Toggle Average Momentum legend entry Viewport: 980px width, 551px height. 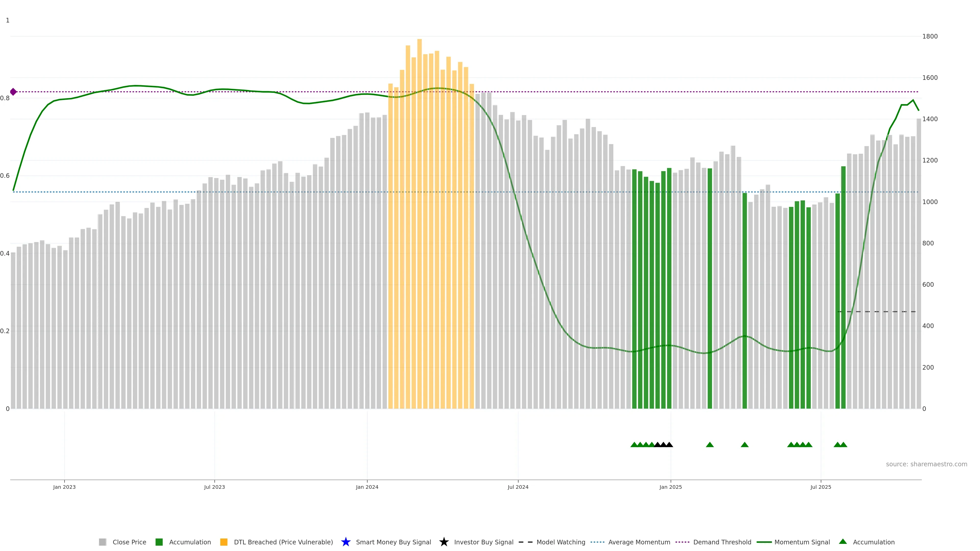[x=639, y=542]
